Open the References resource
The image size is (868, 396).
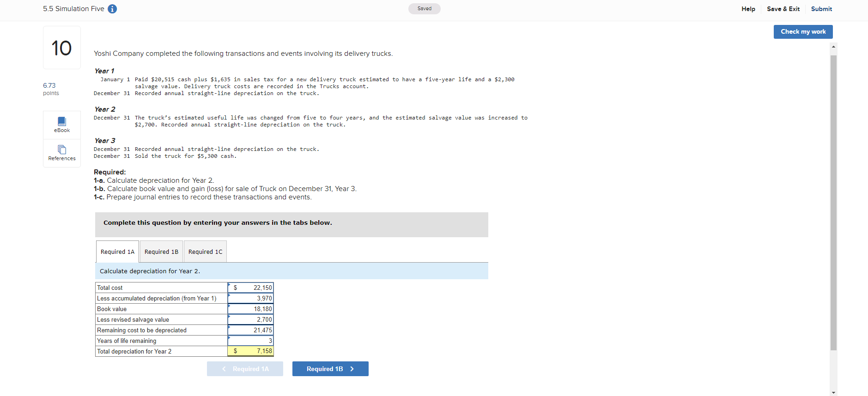pyautogui.click(x=62, y=153)
